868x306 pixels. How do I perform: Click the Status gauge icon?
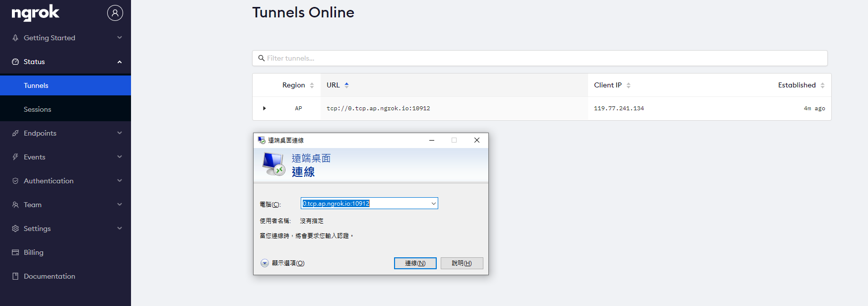(15, 62)
